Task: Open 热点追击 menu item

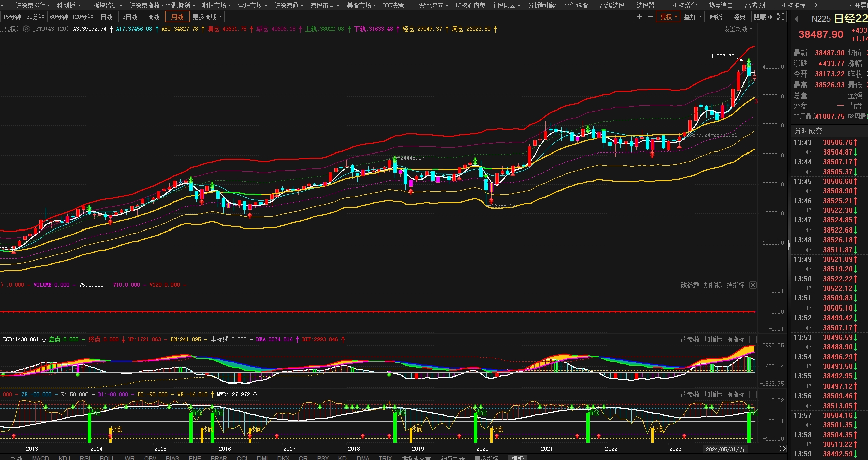Action: tap(721, 5)
